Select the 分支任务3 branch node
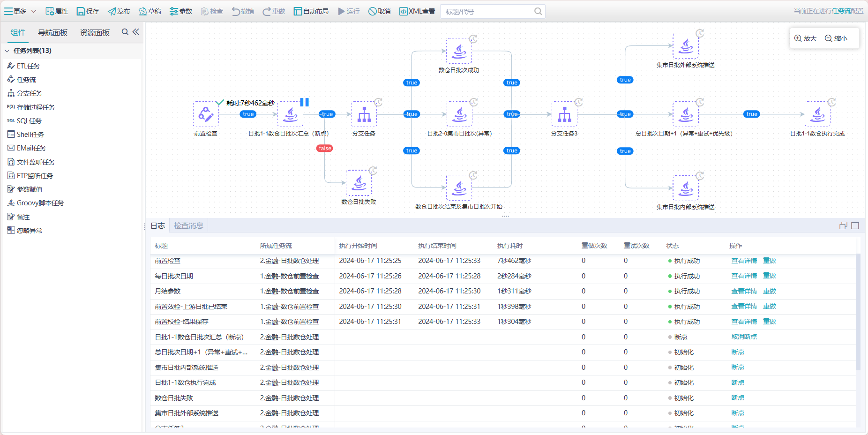The width and height of the screenshot is (868, 435). pyautogui.click(x=564, y=114)
